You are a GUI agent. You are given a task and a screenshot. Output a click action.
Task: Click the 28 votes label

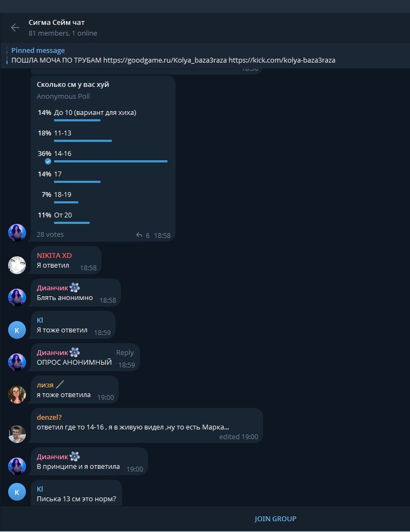[50, 235]
